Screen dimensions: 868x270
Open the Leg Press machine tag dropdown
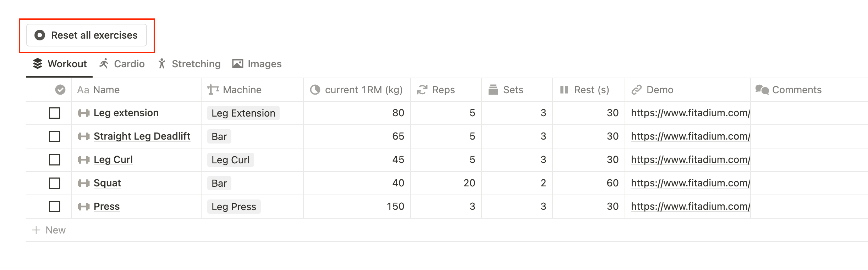[234, 207]
